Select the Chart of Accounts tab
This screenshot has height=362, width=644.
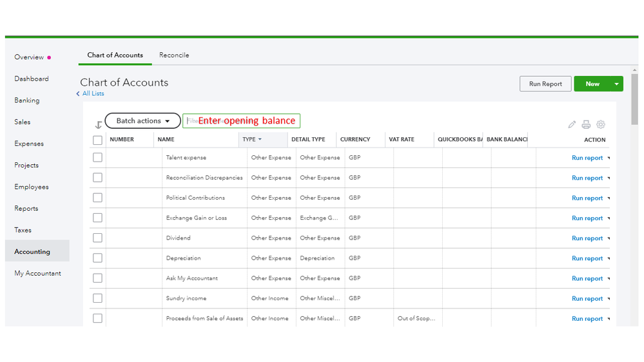point(115,55)
